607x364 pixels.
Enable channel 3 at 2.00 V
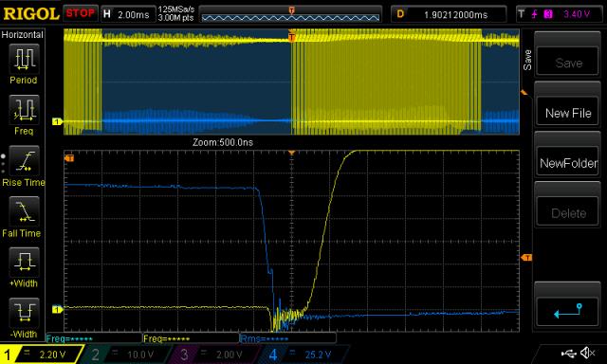point(213,355)
